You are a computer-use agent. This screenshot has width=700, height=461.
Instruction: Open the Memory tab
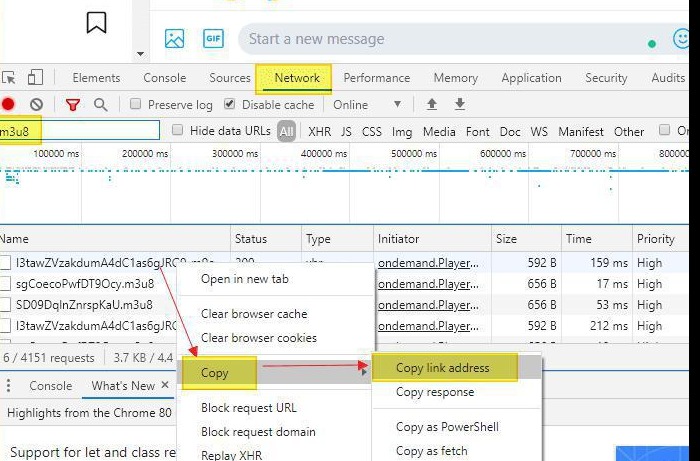455,78
